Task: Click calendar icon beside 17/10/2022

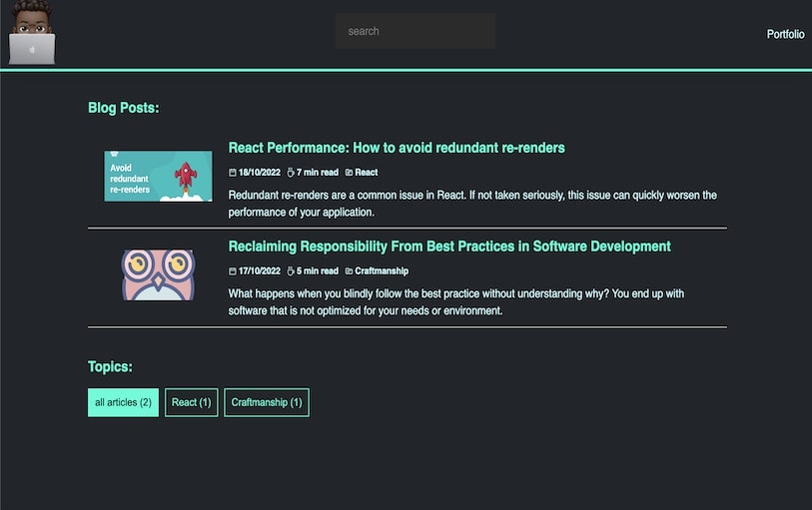Action: 233,271
